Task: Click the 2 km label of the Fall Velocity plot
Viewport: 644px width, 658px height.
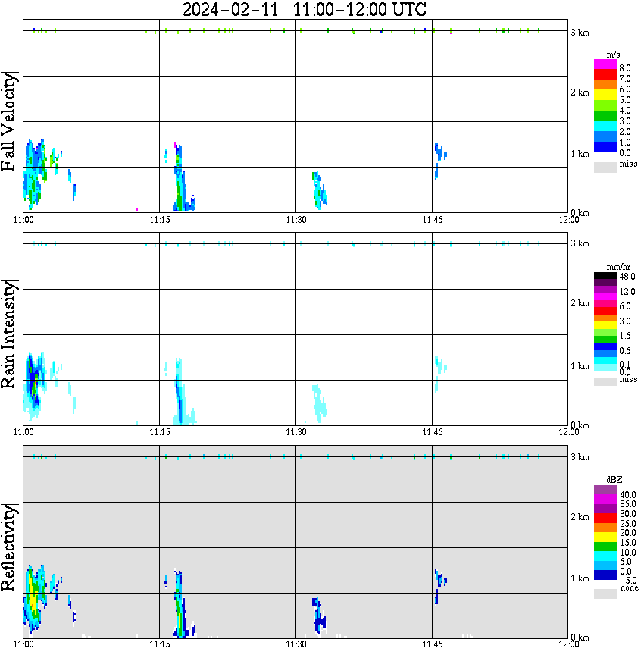Action: 580,92
